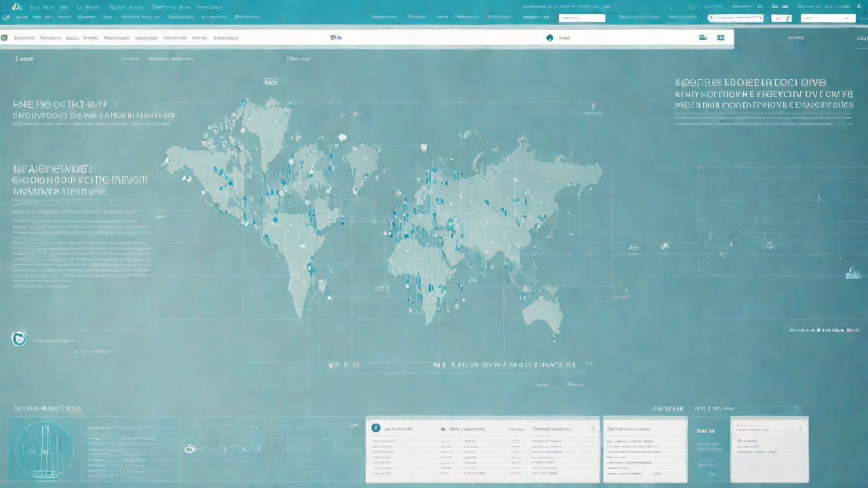
Task: Click the teal circle icon in the bottom table header
Action: 376,428
